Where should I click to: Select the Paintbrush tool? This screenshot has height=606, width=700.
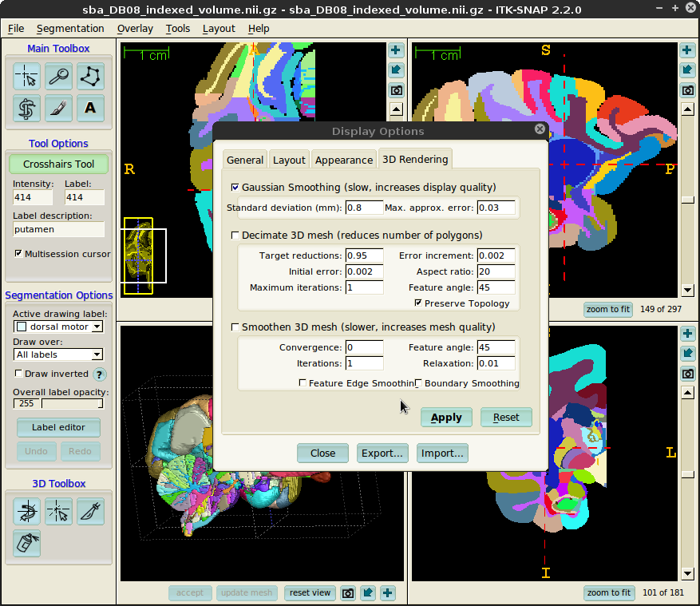[57, 108]
